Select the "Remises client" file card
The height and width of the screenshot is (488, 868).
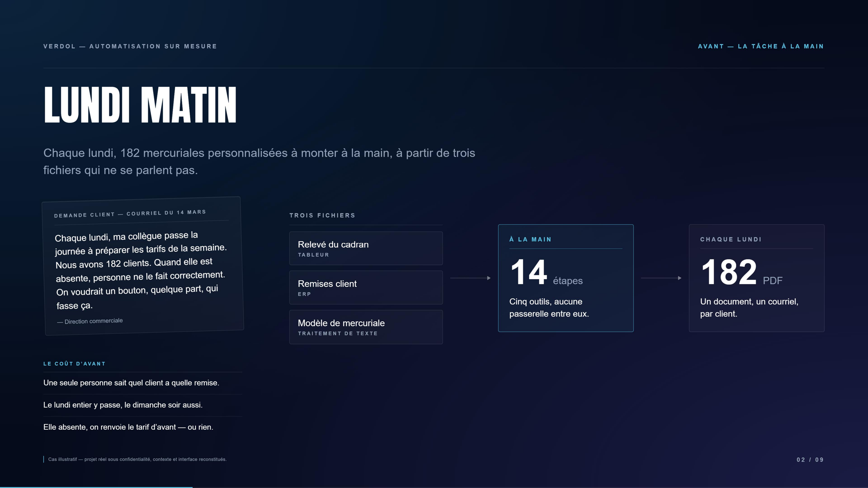click(366, 288)
